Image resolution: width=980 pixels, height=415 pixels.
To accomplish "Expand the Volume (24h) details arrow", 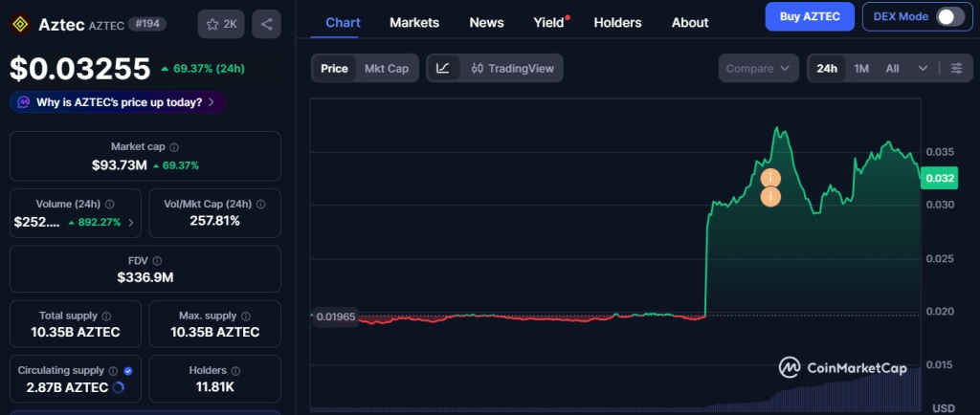I will click(x=130, y=222).
